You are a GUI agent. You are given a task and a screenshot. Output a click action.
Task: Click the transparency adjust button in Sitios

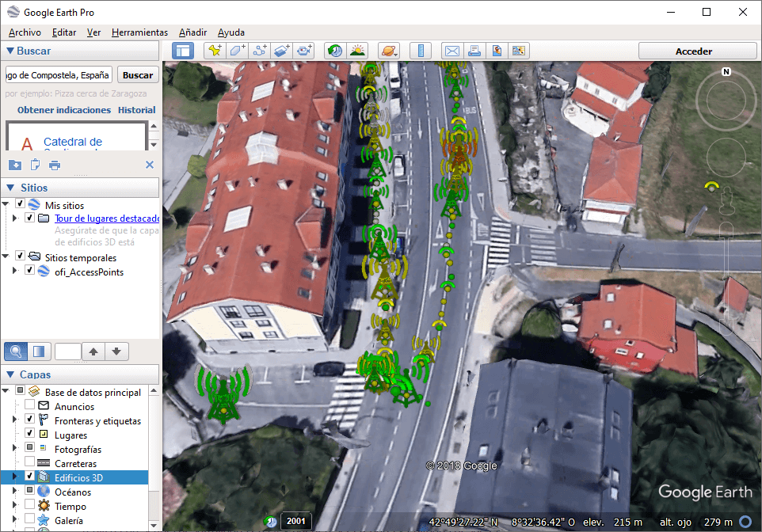39,351
